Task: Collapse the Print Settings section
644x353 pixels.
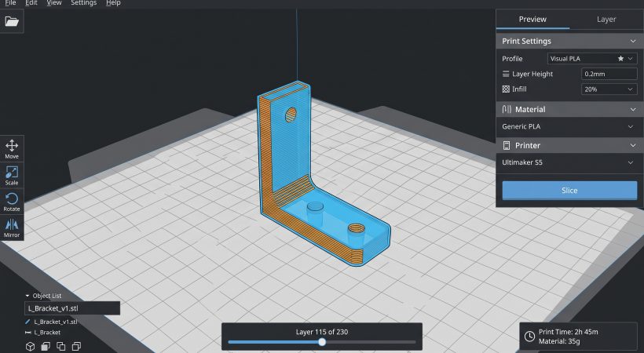Action: (632, 41)
